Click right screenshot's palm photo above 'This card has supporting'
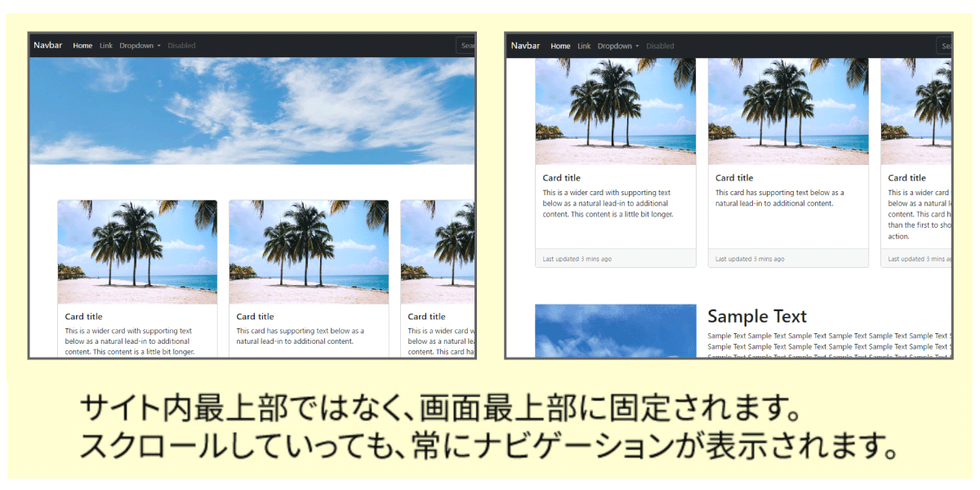The width and height of the screenshot is (980, 490). (788, 112)
